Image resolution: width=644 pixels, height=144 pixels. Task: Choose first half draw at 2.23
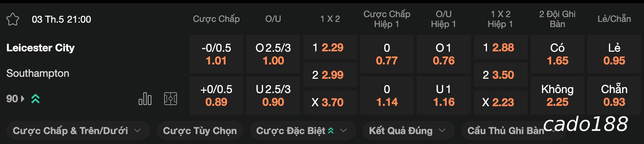coord(501,102)
